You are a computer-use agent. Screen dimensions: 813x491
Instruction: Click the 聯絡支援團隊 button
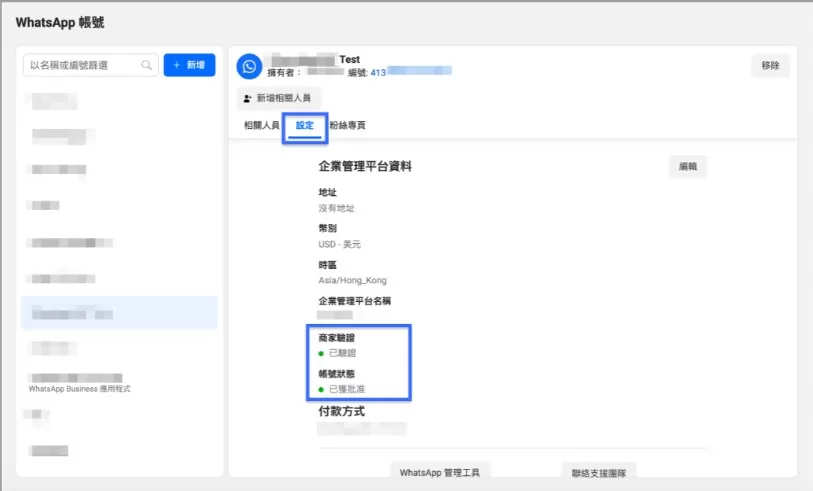point(598,471)
